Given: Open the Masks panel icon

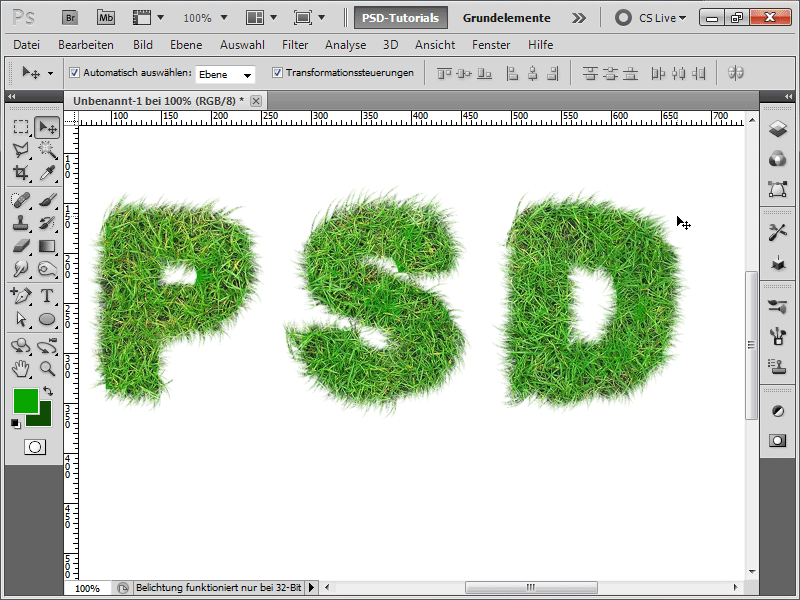Looking at the screenshot, I should tap(778, 440).
